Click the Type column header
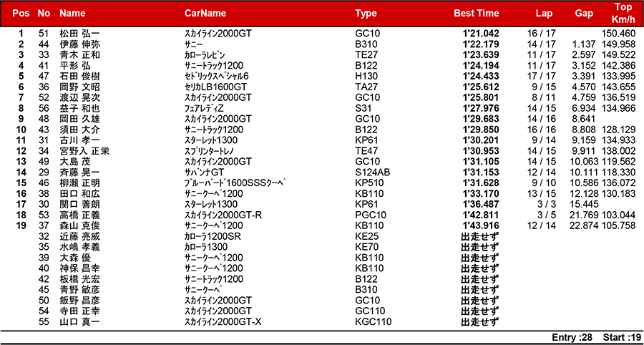644x345 pixels. (366, 13)
